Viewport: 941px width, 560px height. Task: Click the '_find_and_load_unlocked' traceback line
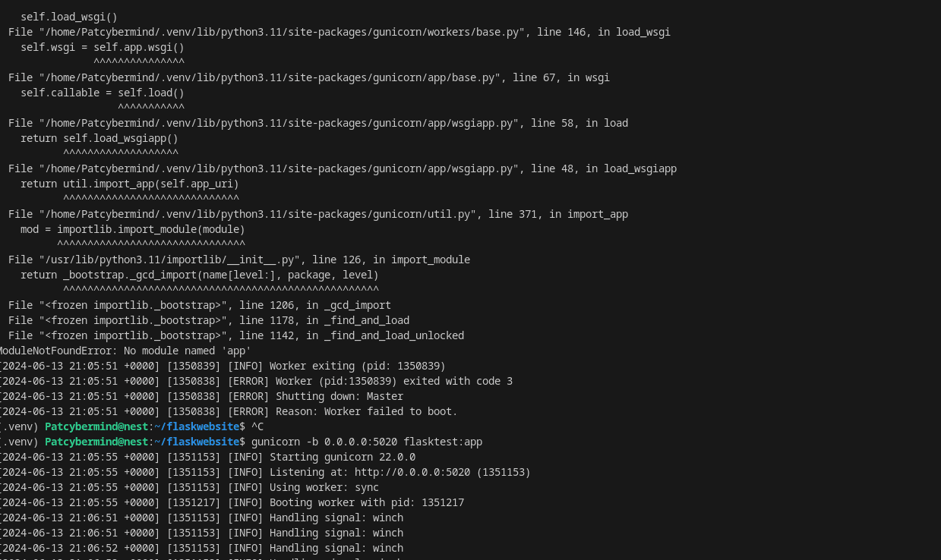236,335
